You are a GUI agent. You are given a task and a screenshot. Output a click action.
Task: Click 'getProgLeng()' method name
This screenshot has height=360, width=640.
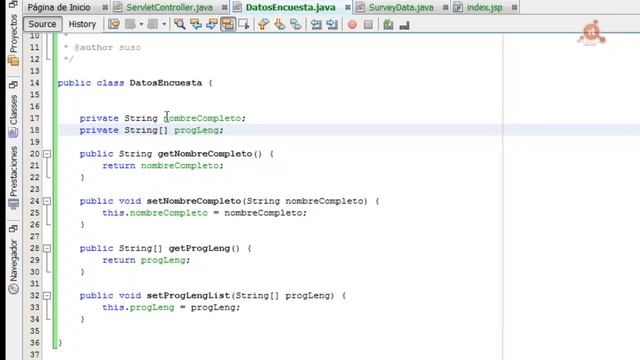(204, 248)
